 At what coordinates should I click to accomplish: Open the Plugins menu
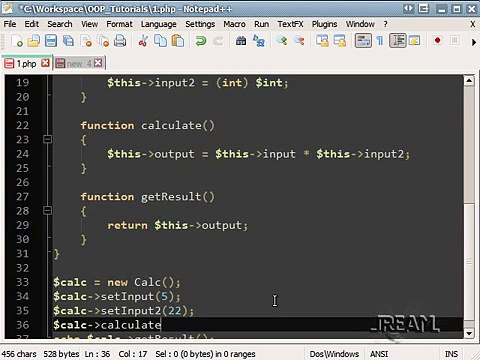click(x=324, y=24)
